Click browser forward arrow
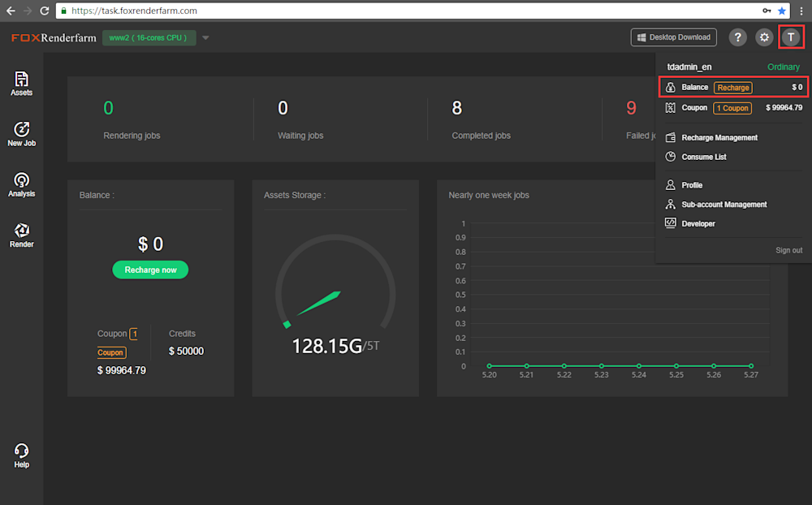Image resolution: width=812 pixels, height=505 pixels. [28, 11]
